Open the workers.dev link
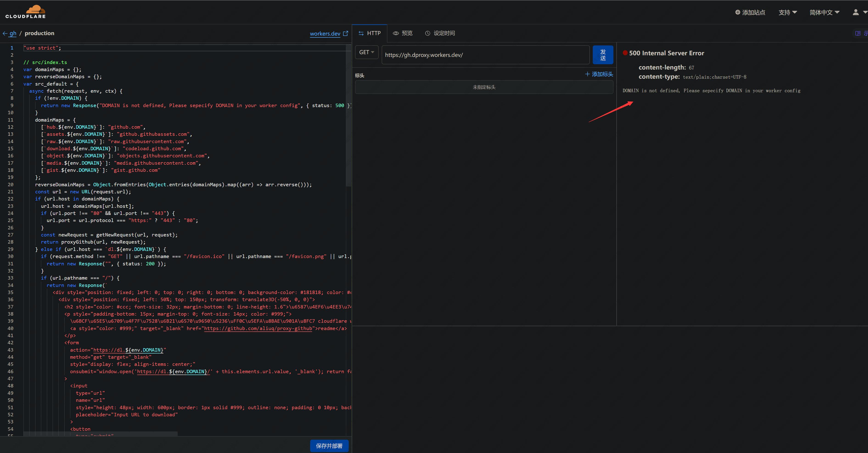This screenshot has width=868, height=453. click(325, 34)
